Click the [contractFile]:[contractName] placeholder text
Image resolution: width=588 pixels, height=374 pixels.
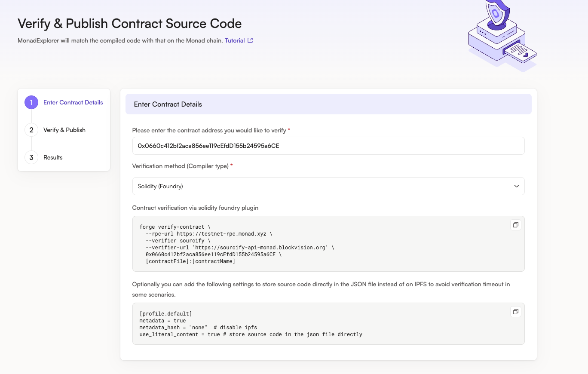(190, 261)
